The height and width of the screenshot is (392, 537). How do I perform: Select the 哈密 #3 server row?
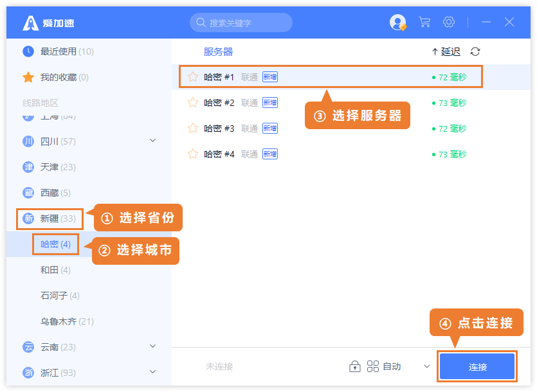[351, 129]
